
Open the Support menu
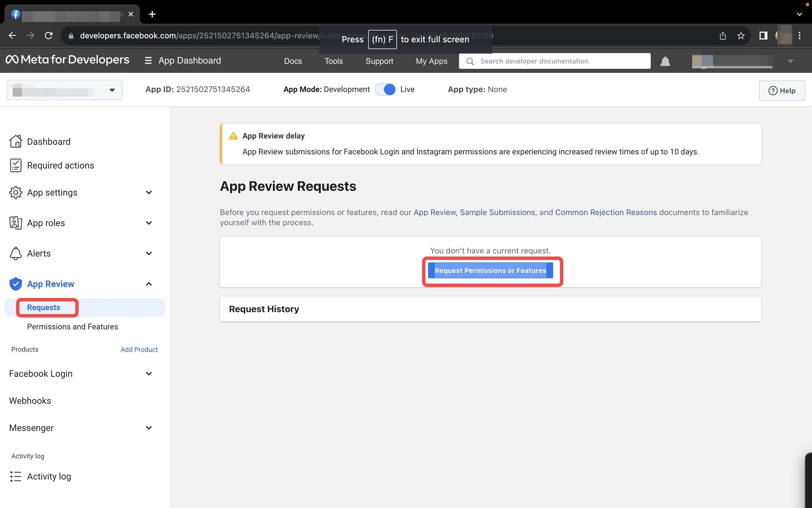(379, 61)
